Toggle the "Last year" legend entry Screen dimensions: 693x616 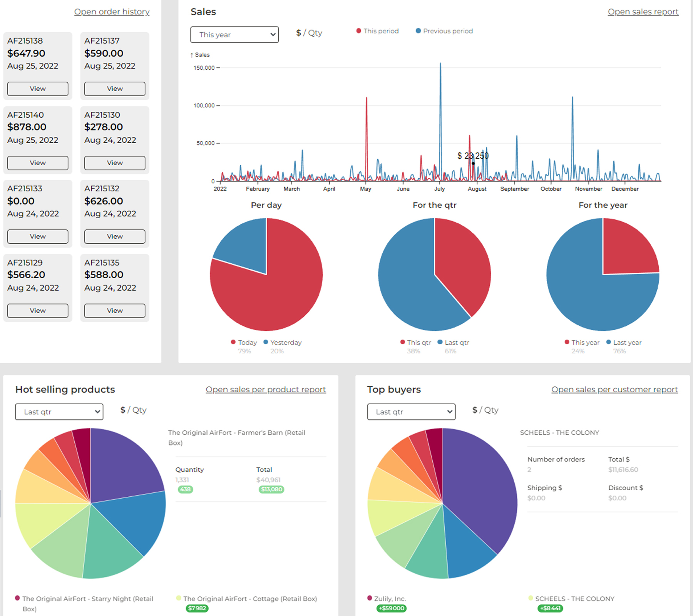(x=609, y=342)
